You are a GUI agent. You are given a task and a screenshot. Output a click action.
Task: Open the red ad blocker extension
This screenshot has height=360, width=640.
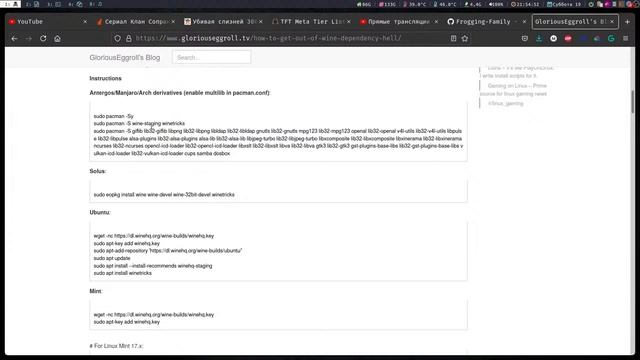tap(568, 38)
